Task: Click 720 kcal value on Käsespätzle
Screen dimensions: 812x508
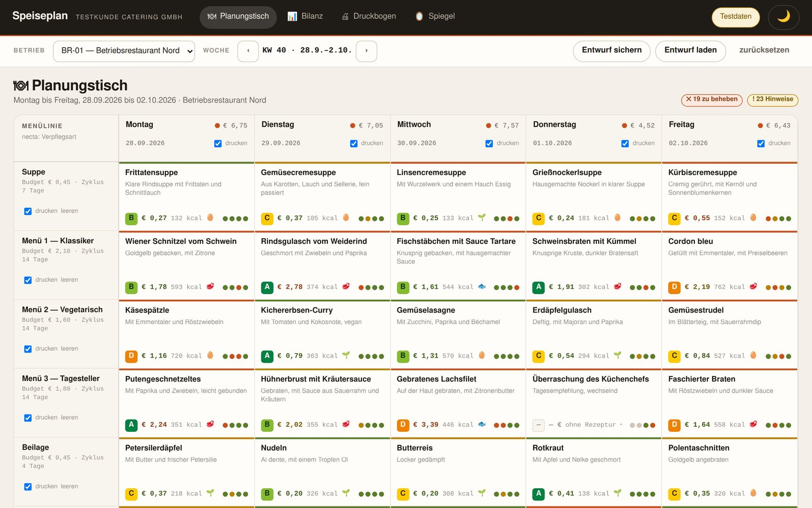Action: 187,356
